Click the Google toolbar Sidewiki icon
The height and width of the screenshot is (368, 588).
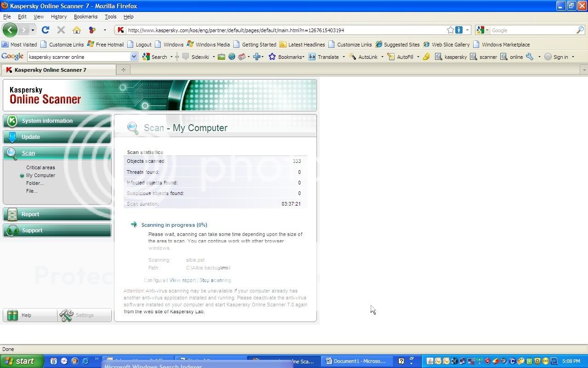(x=186, y=57)
